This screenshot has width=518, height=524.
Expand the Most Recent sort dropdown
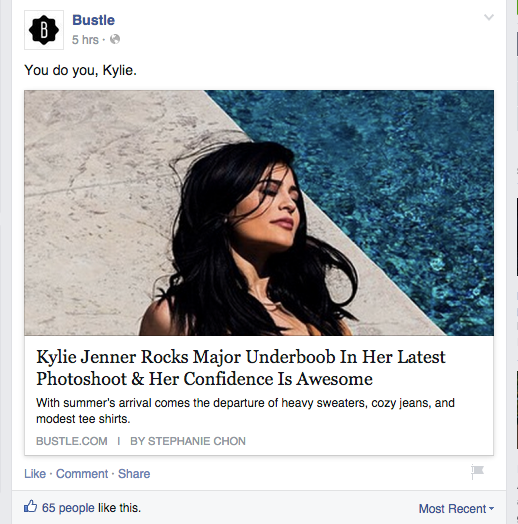coord(456,509)
